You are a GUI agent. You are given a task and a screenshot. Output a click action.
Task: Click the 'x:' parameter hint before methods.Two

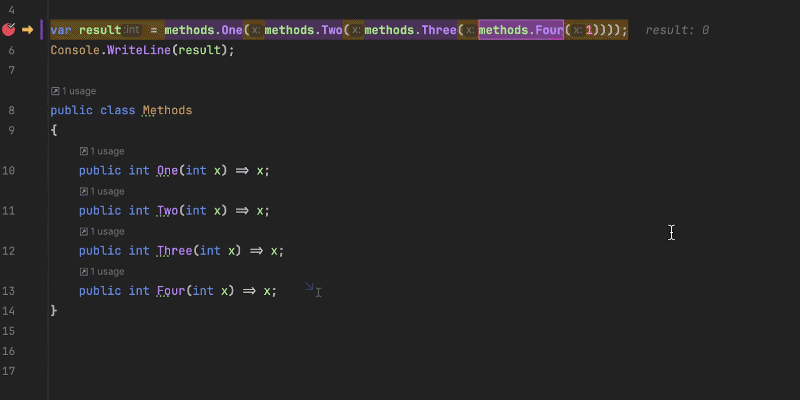point(256,31)
